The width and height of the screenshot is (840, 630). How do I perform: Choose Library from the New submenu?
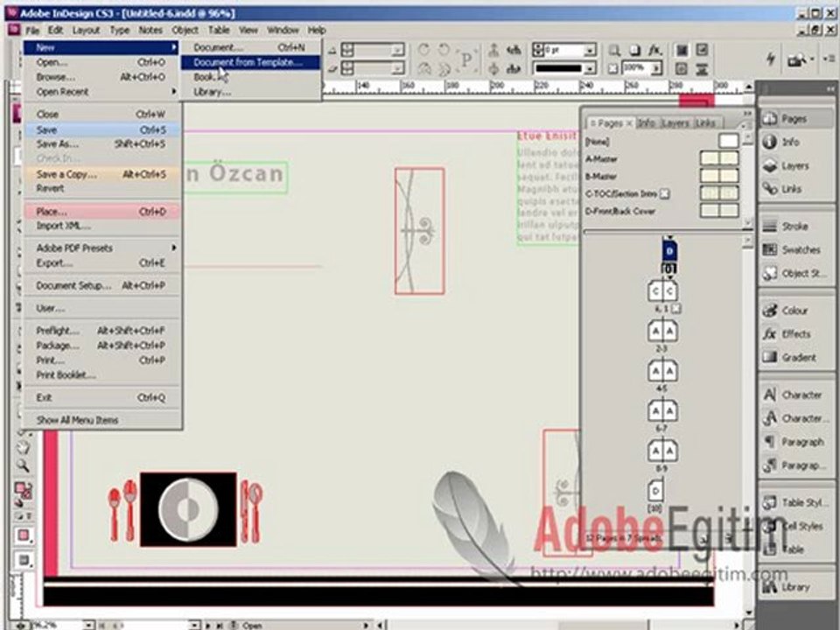(x=250, y=92)
